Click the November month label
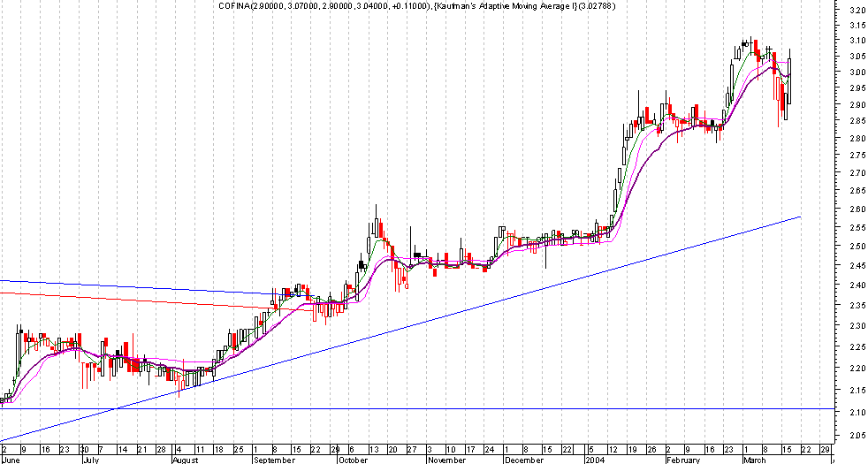 pyautogui.click(x=446, y=460)
